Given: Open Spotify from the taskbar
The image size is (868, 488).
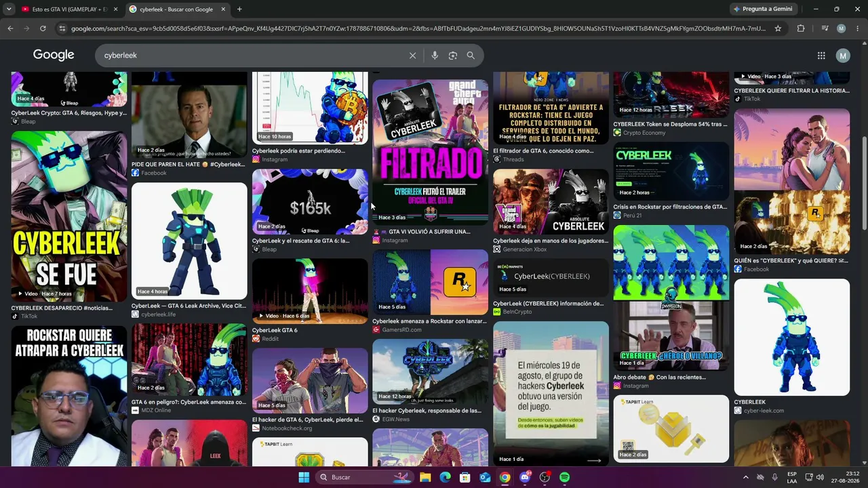Looking at the screenshot, I should pyautogui.click(x=565, y=477).
